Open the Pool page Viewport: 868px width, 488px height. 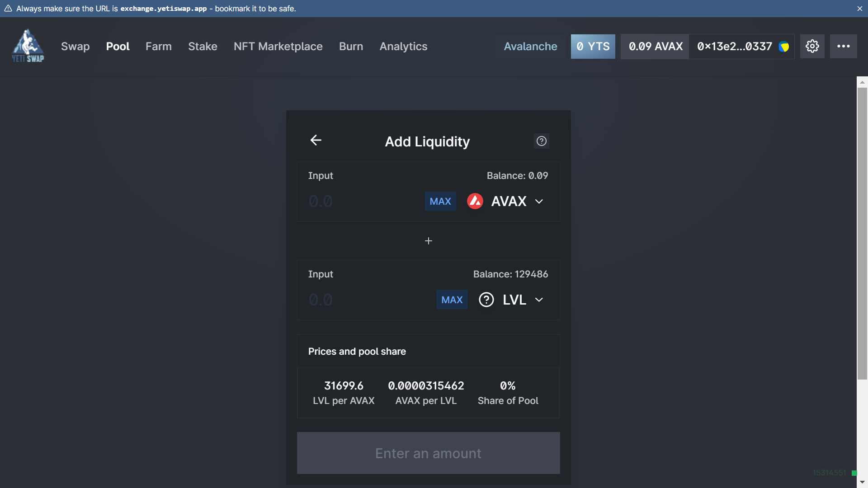118,47
